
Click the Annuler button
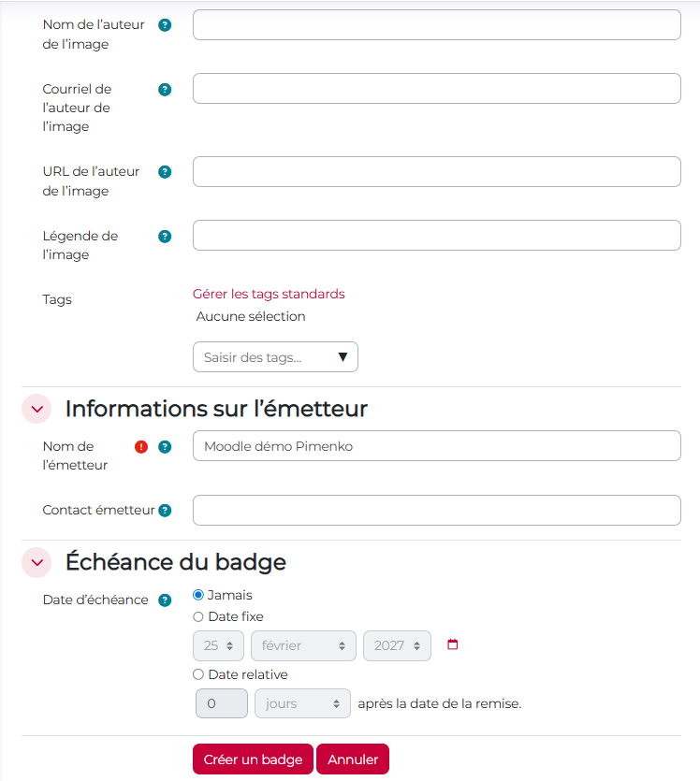pos(353,759)
